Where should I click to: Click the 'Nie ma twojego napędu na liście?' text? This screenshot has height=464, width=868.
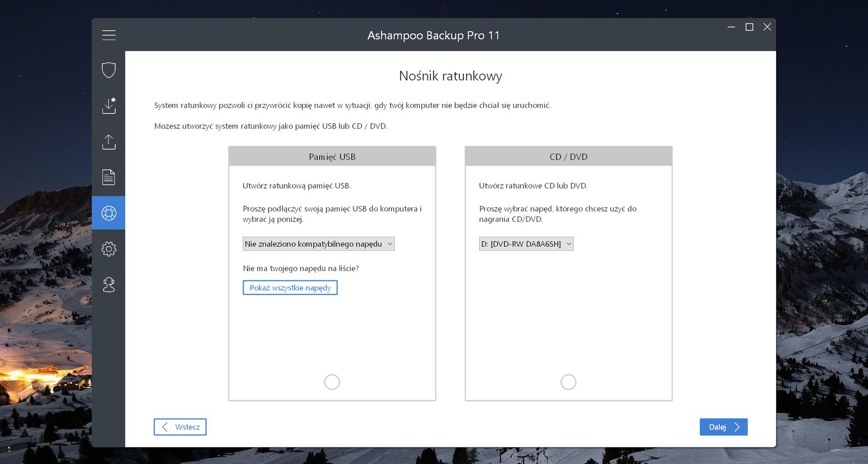[x=301, y=268]
